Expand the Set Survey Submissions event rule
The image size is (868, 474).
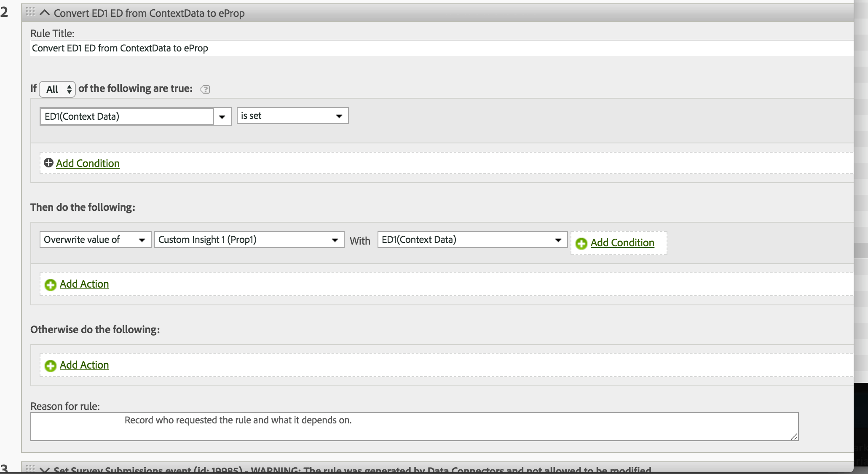tap(45, 469)
